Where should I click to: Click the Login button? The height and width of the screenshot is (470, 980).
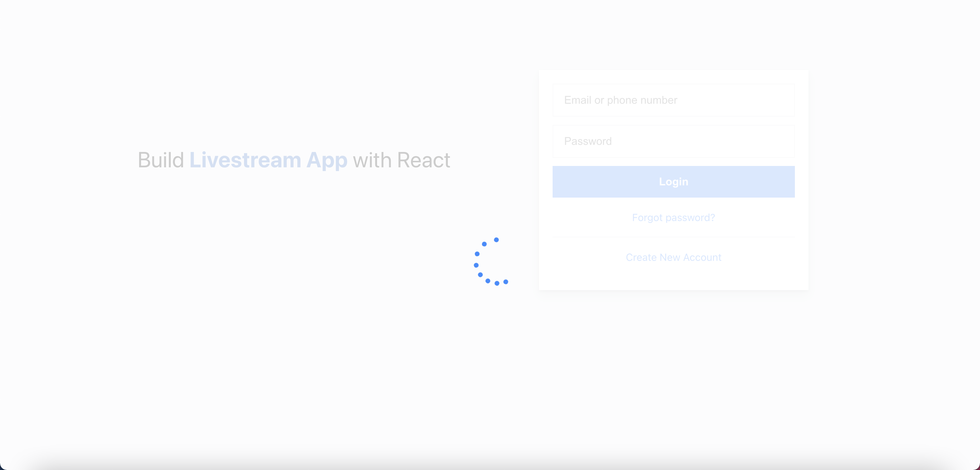click(x=674, y=181)
